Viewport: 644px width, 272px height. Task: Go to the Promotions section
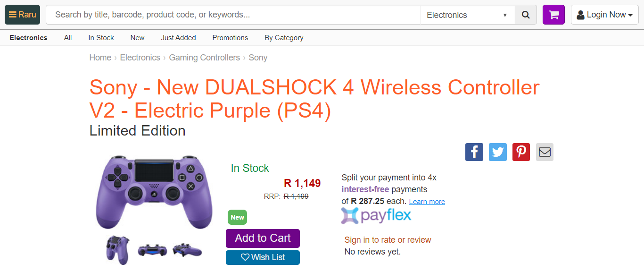pos(230,38)
